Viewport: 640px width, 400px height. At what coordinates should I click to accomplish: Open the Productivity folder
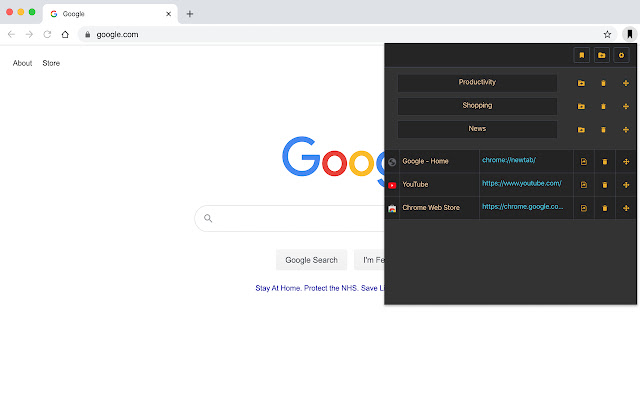477,83
